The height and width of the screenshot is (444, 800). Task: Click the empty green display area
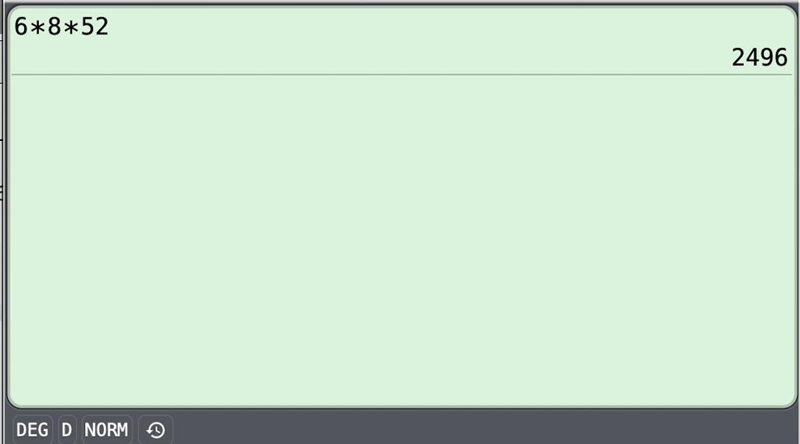click(x=401, y=240)
